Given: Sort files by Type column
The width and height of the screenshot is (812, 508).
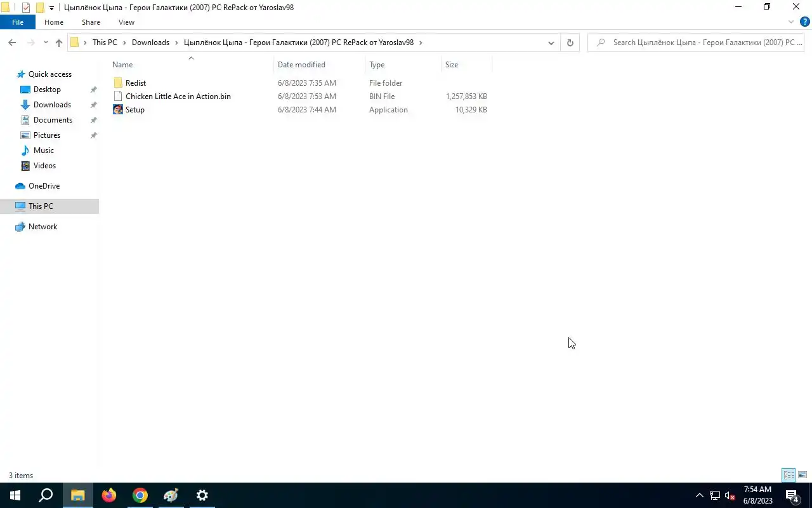Looking at the screenshot, I should (403, 65).
